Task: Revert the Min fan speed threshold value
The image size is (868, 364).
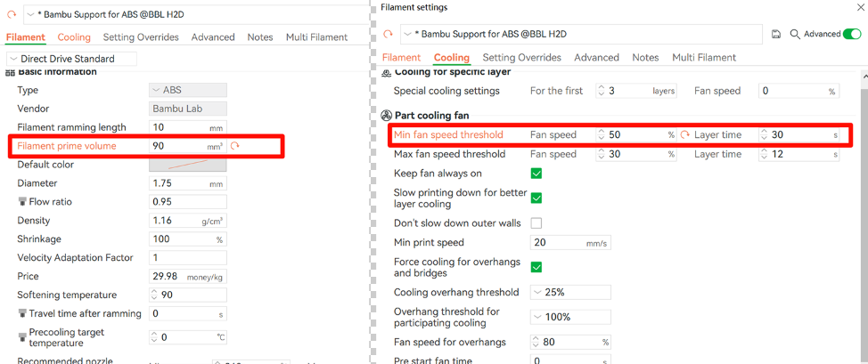Action: (x=684, y=134)
